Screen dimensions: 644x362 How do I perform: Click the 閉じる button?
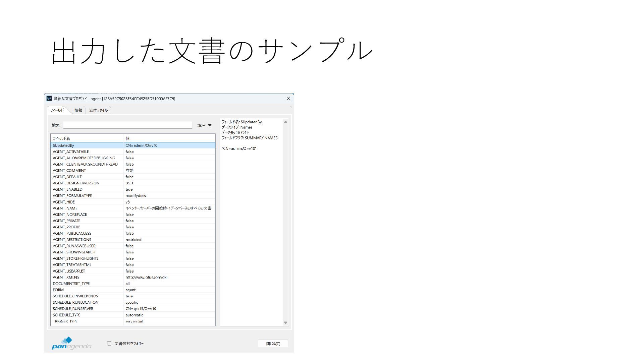point(273,344)
